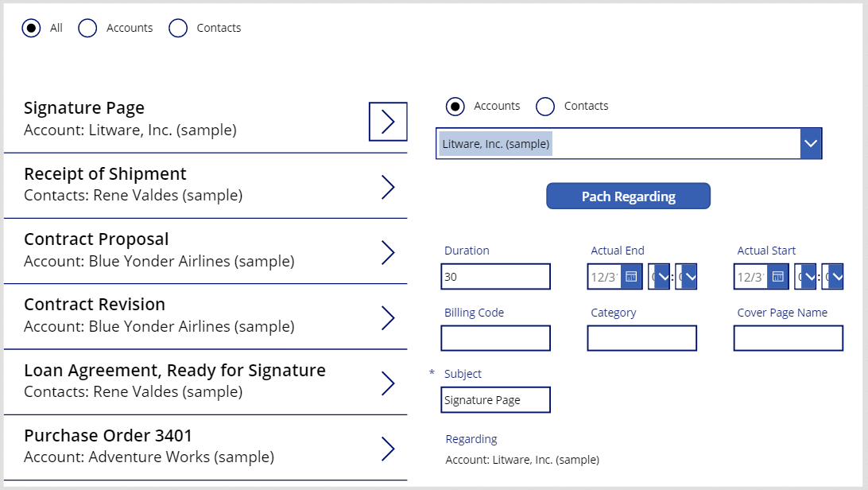Click the Cover Page Name field
The image size is (868, 490).
coord(789,338)
